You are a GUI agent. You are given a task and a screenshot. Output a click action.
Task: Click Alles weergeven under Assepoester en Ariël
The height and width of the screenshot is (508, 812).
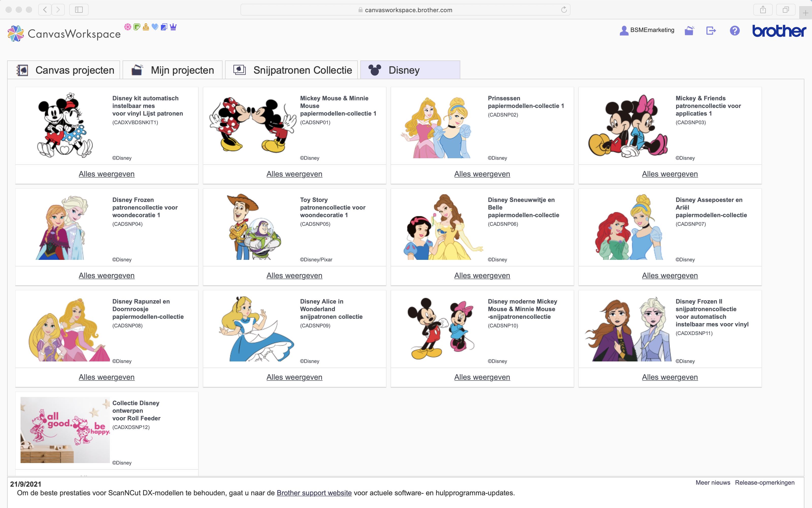[670, 276]
